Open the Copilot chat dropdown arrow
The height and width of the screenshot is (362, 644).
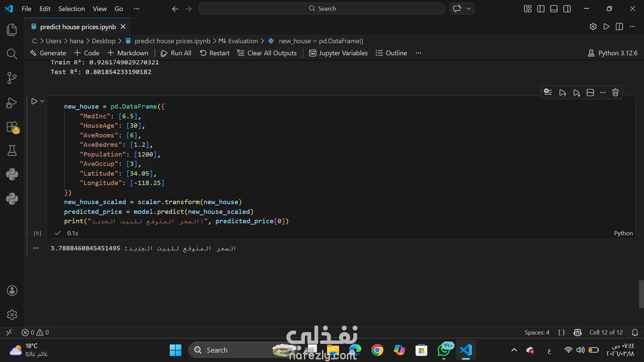pos(469,9)
